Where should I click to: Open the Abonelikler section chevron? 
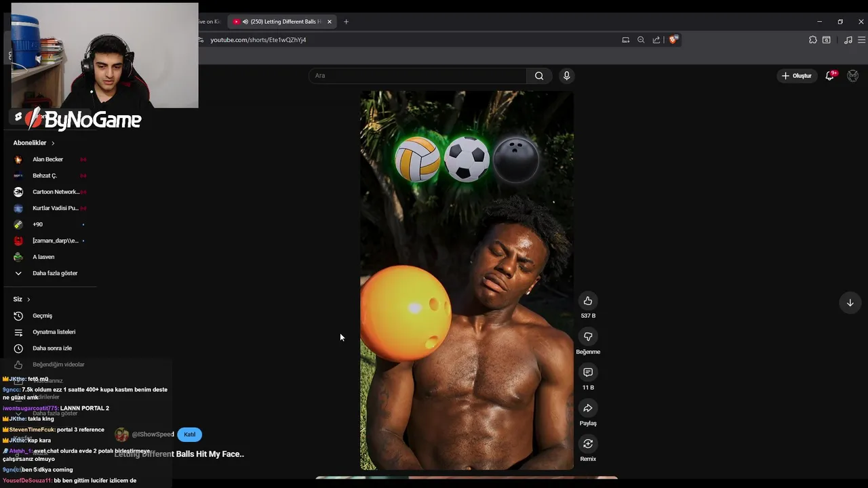(53, 143)
